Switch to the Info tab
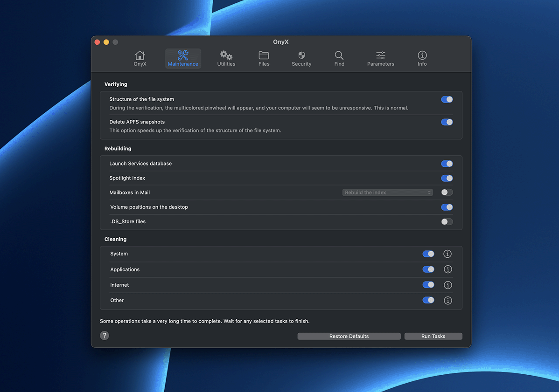 point(422,59)
